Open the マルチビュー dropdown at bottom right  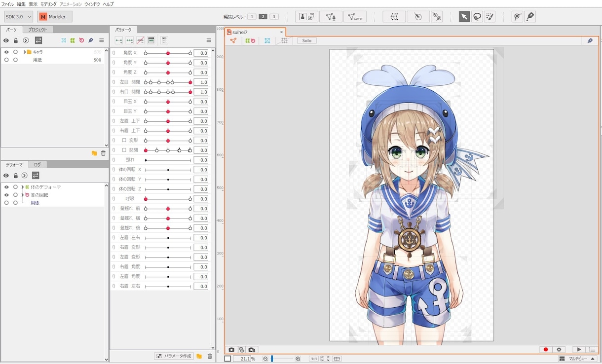(x=577, y=359)
